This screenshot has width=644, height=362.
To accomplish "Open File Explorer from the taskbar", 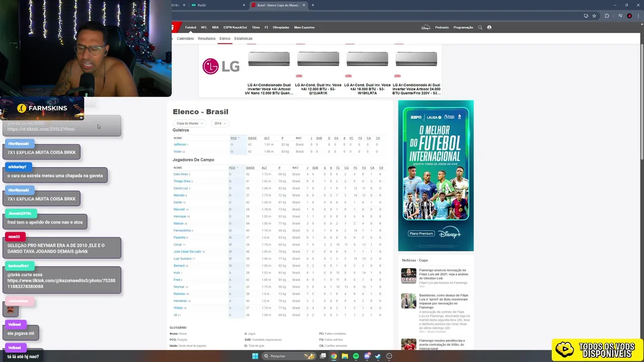I will pos(345,356).
